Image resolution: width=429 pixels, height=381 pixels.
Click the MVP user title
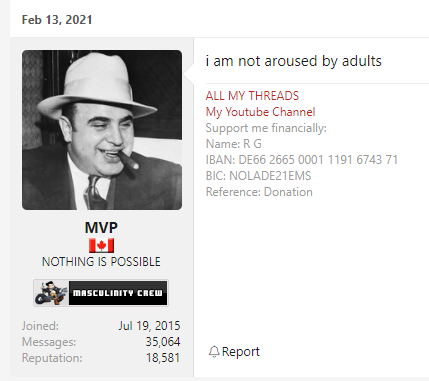pos(101,228)
